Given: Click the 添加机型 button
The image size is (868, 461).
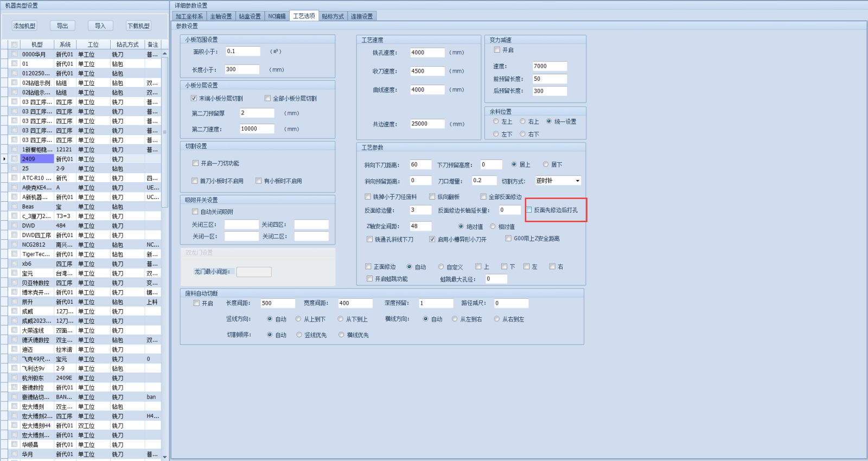Looking at the screenshot, I should point(24,26).
